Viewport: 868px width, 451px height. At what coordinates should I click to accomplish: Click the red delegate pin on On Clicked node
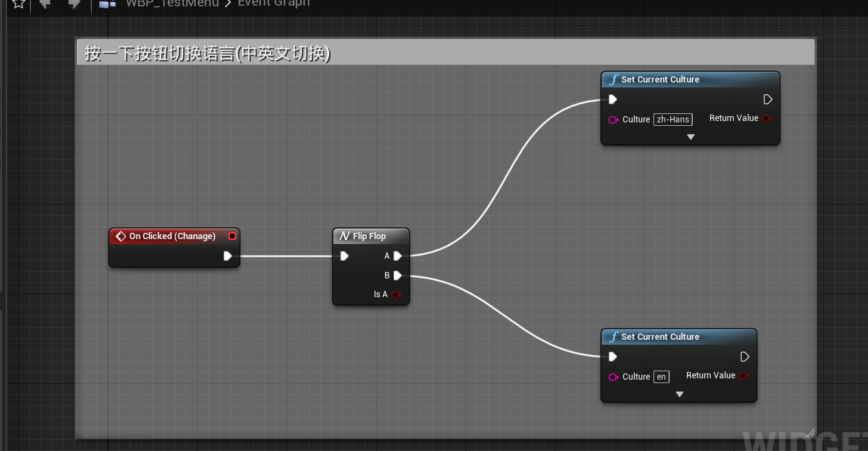pos(232,236)
